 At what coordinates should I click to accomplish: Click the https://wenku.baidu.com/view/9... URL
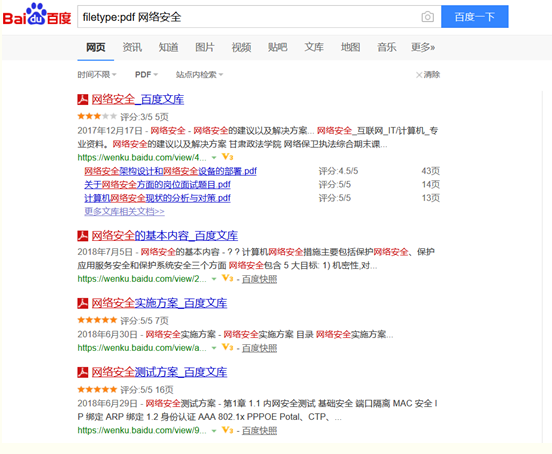point(142,431)
